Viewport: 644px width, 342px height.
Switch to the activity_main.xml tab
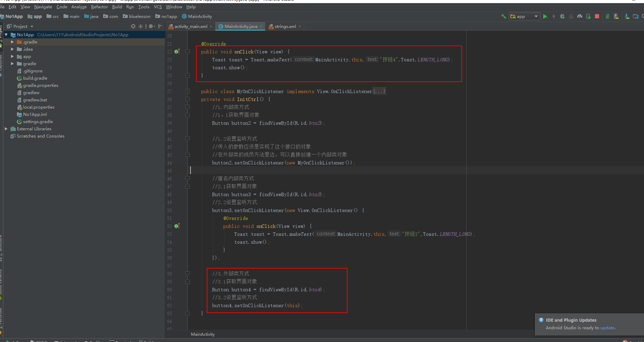(191, 27)
